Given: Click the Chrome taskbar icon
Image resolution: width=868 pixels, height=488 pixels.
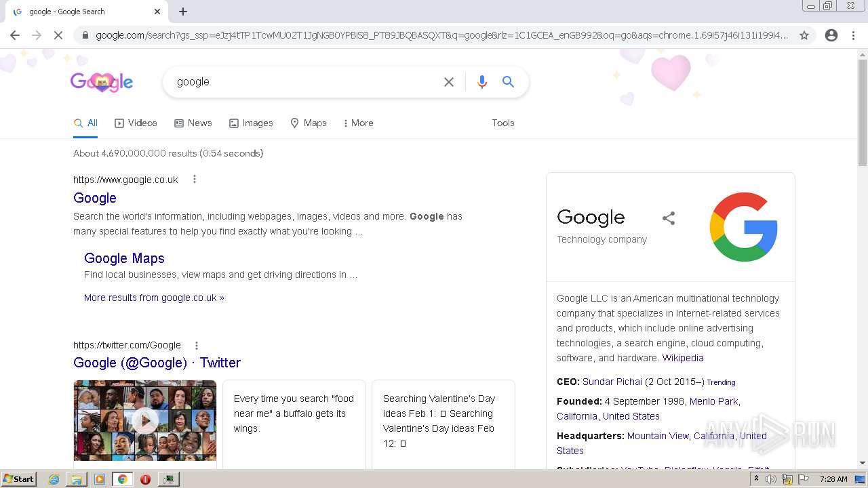Looking at the screenshot, I should click(122, 479).
